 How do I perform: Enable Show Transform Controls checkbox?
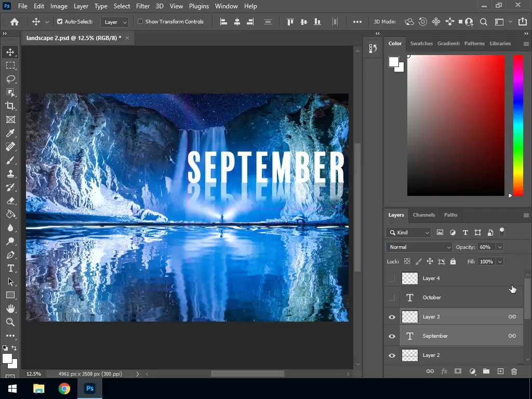(x=140, y=21)
